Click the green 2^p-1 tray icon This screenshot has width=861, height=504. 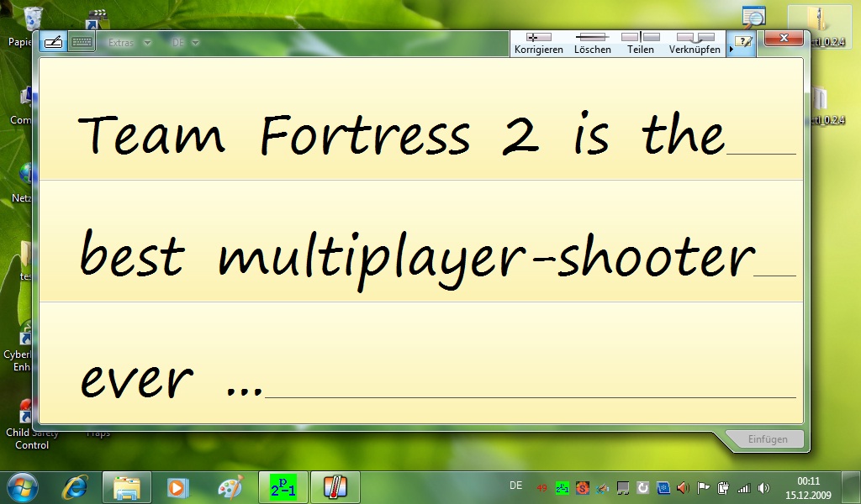point(563,487)
